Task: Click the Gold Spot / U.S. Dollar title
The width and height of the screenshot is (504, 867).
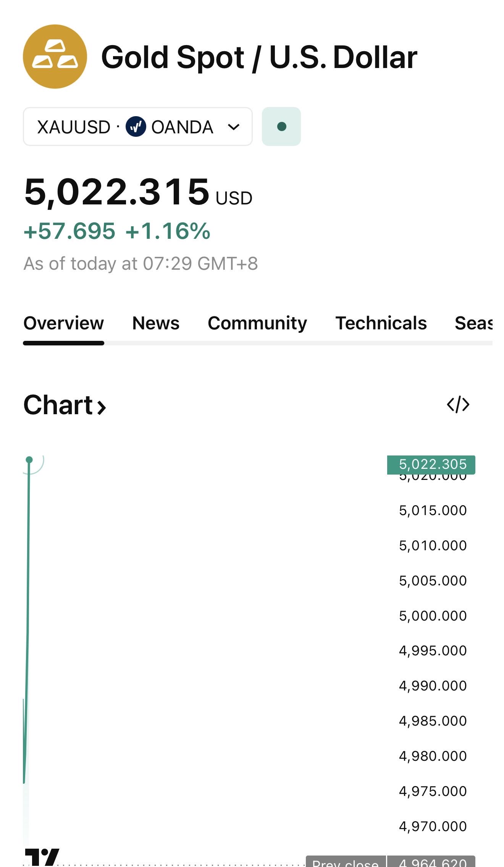Action: 259,57
